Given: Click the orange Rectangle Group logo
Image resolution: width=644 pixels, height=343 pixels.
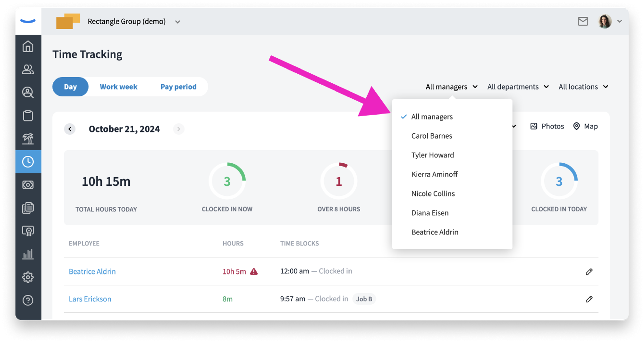Looking at the screenshot, I should click(x=68, y=21).
